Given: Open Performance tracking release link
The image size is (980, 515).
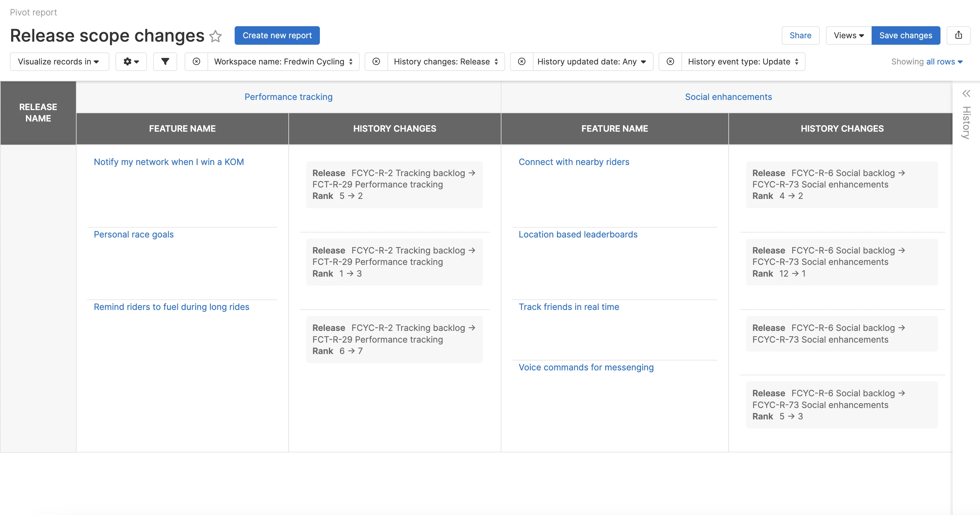Looking at the screenshot, I should [288, 97].
